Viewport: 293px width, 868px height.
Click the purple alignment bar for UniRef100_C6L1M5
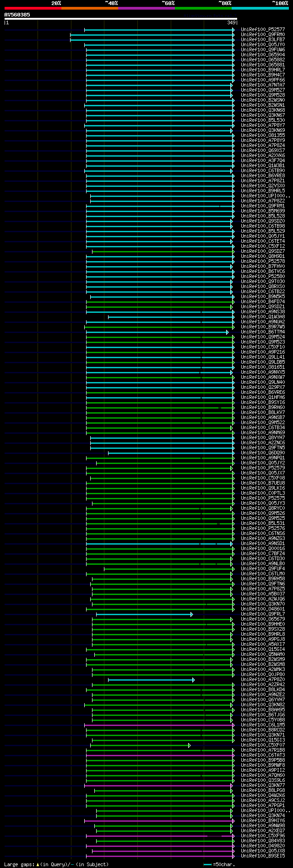[159, 725]
